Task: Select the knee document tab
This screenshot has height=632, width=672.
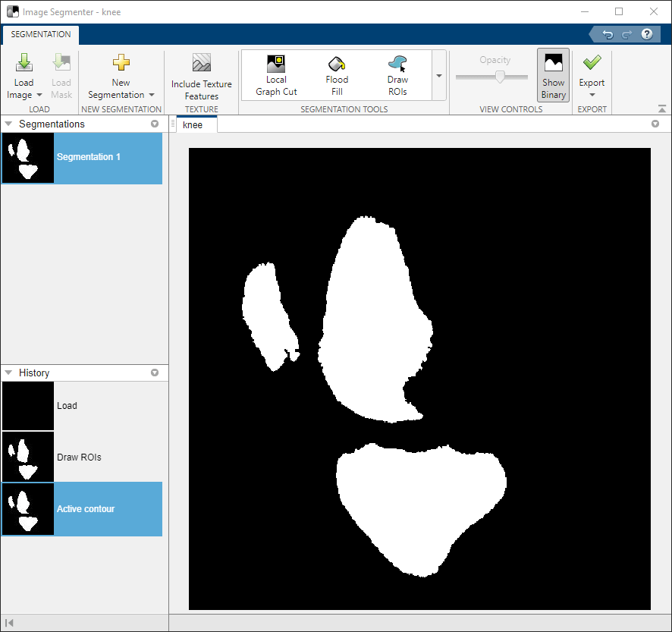Action: tap(193, 124)
